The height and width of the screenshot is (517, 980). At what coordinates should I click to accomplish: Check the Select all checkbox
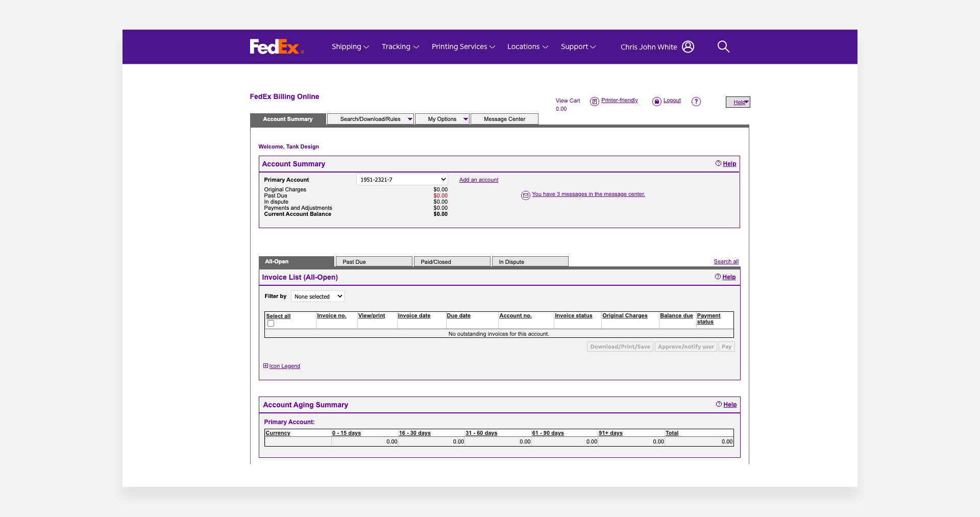(x=271, y=324)
